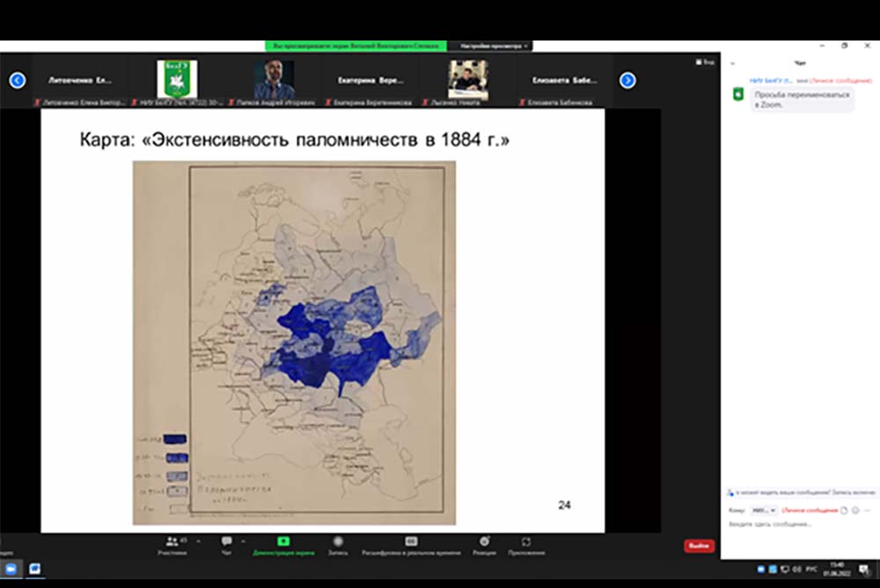This screenshot has height=588, width=880.
Task: Open the View layout button
Action: (x=705, y=62)
